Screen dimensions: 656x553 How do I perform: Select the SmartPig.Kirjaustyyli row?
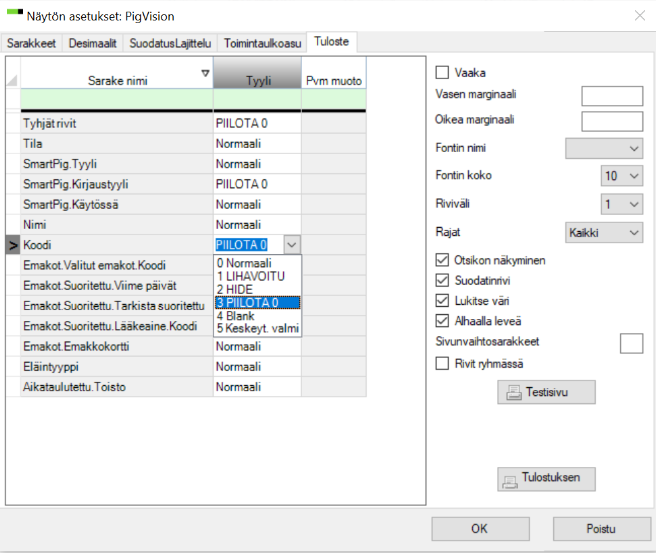[x=117, y=184]
